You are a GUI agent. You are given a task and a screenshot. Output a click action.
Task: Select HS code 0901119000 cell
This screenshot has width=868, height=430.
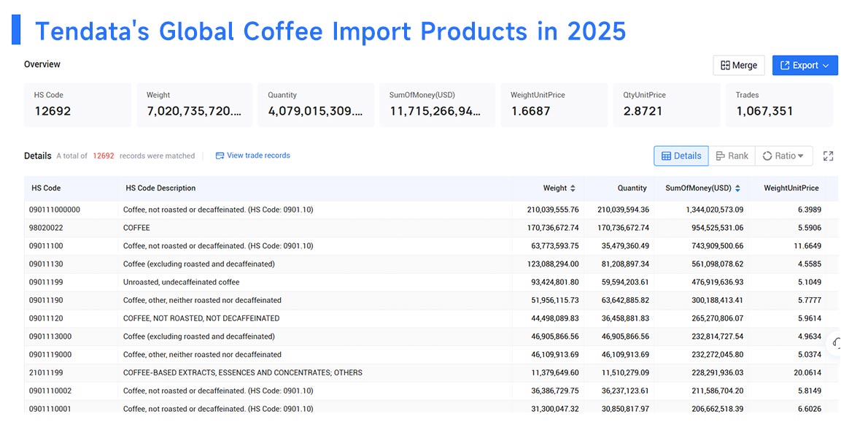point(50,355)
